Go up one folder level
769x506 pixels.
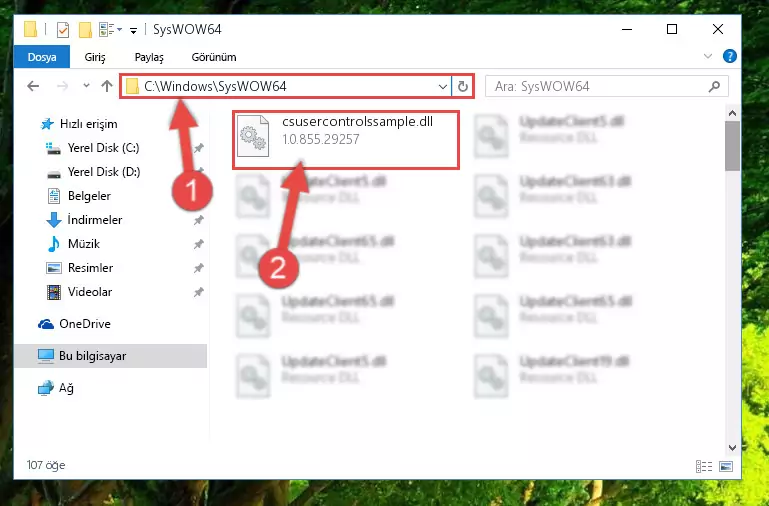[106, 86]
